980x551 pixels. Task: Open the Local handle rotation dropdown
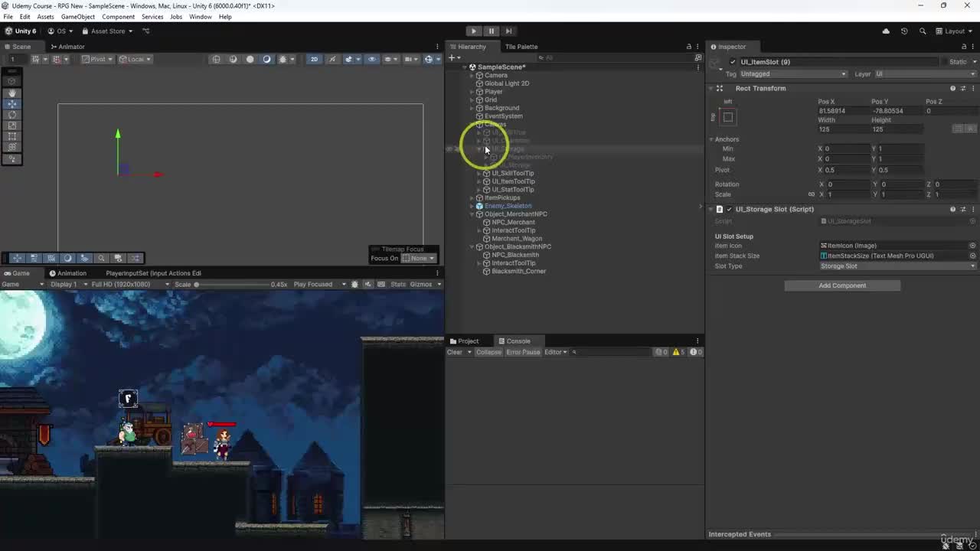136,59
